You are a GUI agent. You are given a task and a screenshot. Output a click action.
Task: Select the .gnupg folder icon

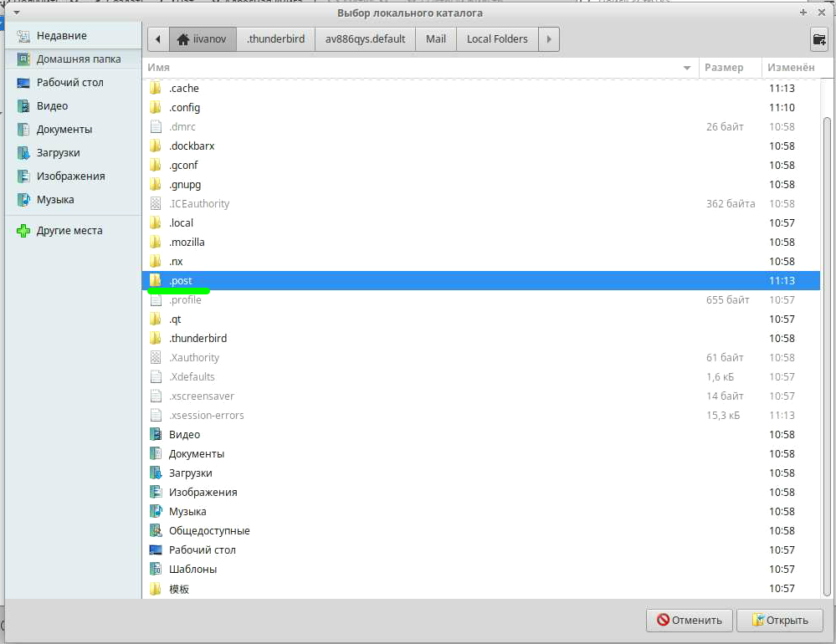pyautogui.click(x=155, y=184)
